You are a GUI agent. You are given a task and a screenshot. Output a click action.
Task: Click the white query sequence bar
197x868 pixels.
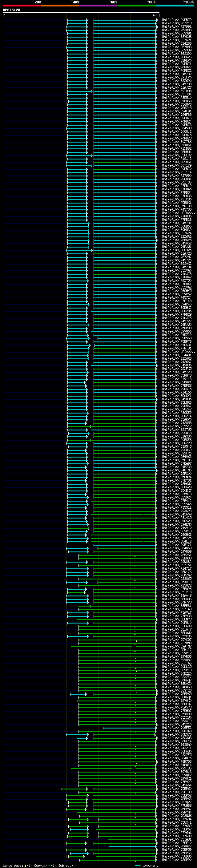(x=81, y=13)
